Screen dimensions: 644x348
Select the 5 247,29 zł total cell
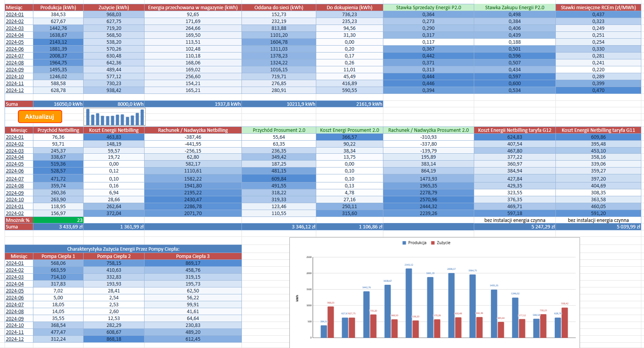pos(514,227)
